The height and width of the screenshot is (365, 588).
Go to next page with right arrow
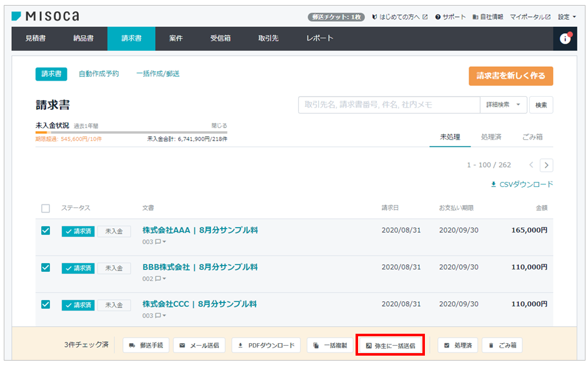click(x=547, y=165)
